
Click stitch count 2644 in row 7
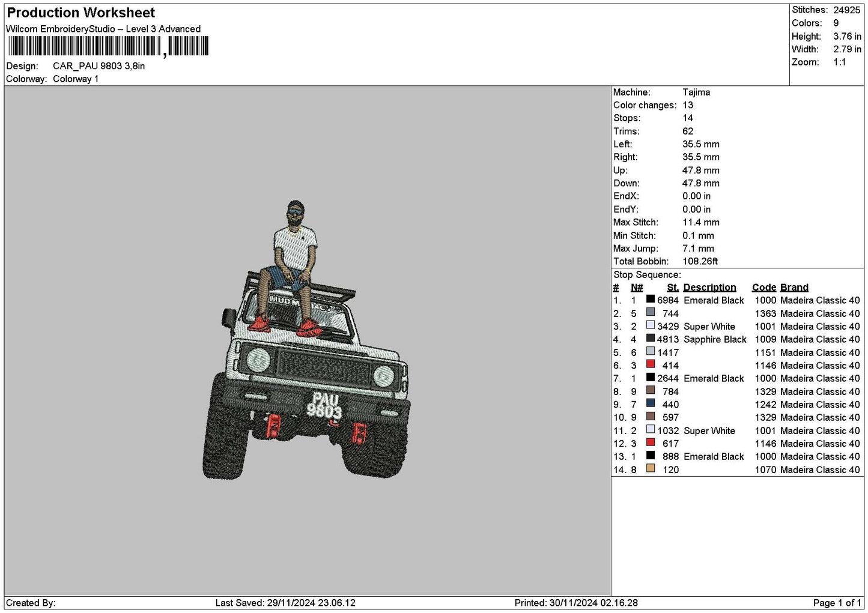pyautogui.click(x=668, y=378)
